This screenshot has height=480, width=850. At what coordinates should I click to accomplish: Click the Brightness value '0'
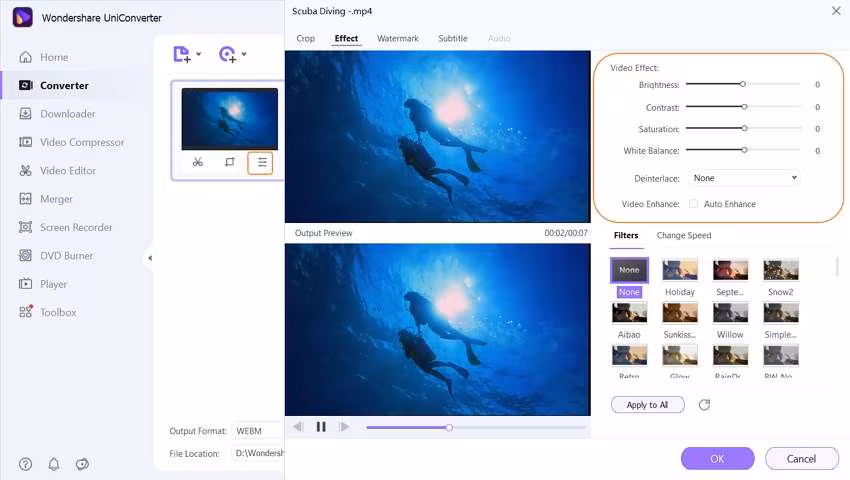point(817,85)
